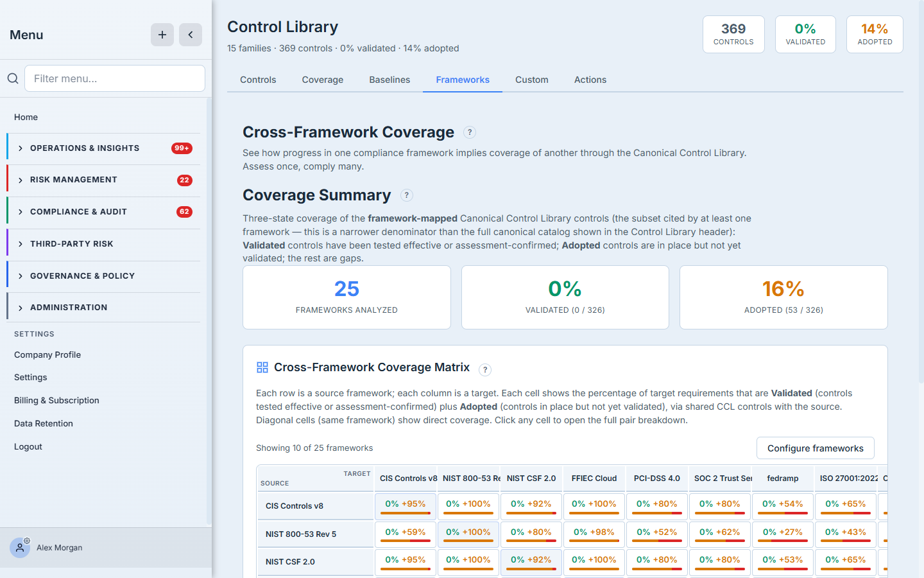
Task: Click Alex Morgan user avatar
Action: pos(20,548)
